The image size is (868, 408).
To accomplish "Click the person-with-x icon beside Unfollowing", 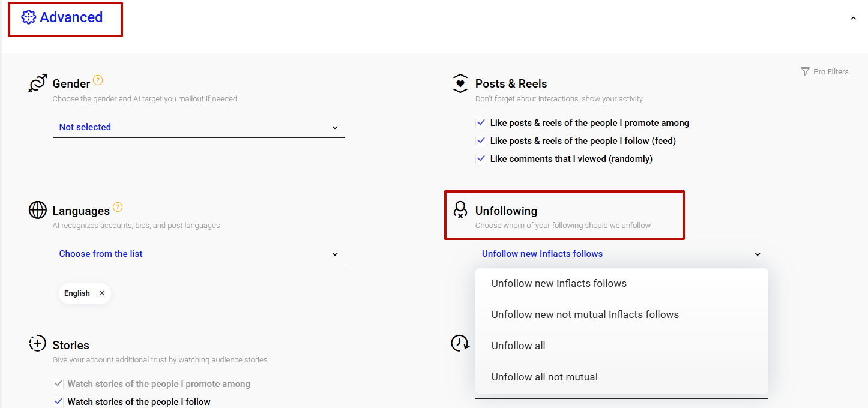I will tap(460, 210).
